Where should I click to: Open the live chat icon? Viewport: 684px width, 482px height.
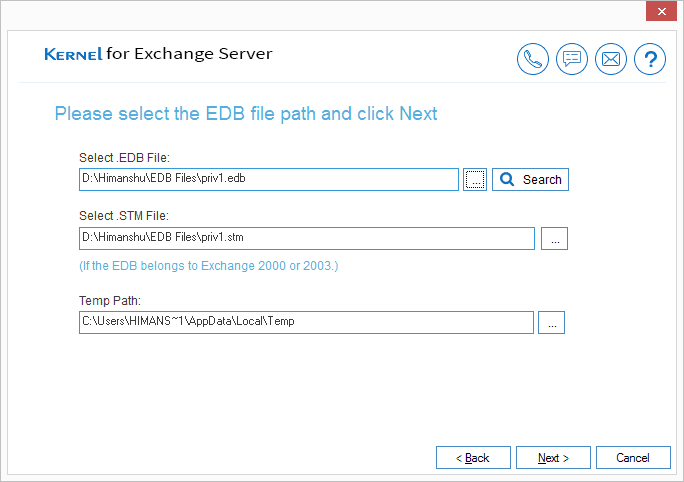coord(571,59)
